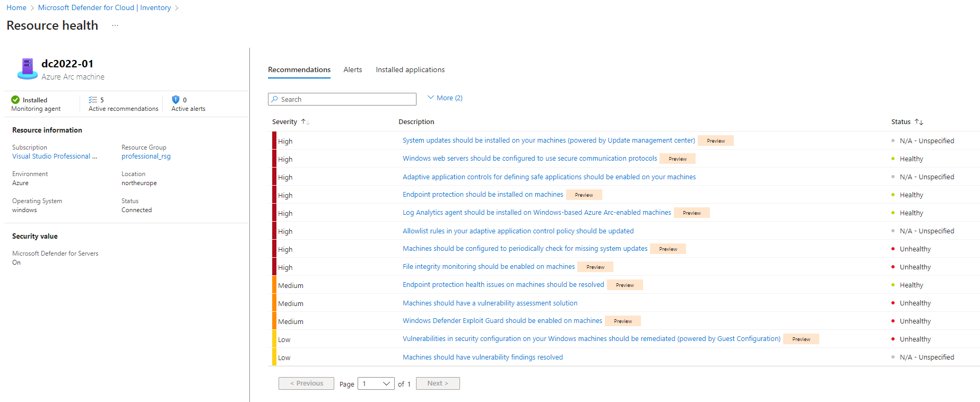This screenshot has width=980, height=402.
Task: Expand the More (2) filters
Action: click(445, 98)
